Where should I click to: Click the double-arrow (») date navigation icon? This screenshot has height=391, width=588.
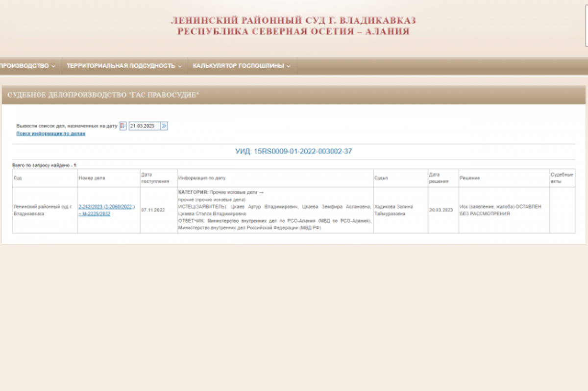164,126
